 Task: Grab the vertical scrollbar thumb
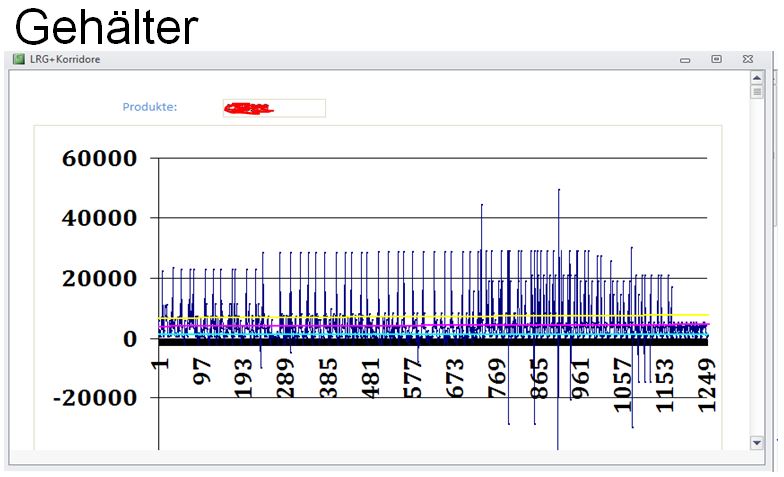(x=757, y=92)
